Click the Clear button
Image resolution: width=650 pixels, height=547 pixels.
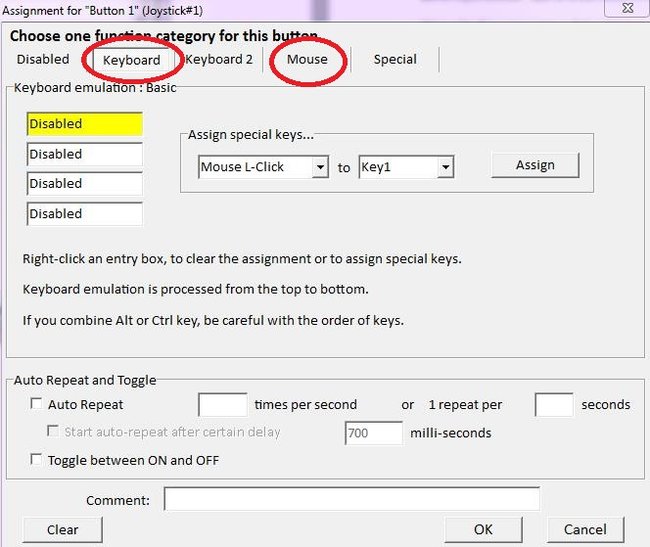click(63, 530)
